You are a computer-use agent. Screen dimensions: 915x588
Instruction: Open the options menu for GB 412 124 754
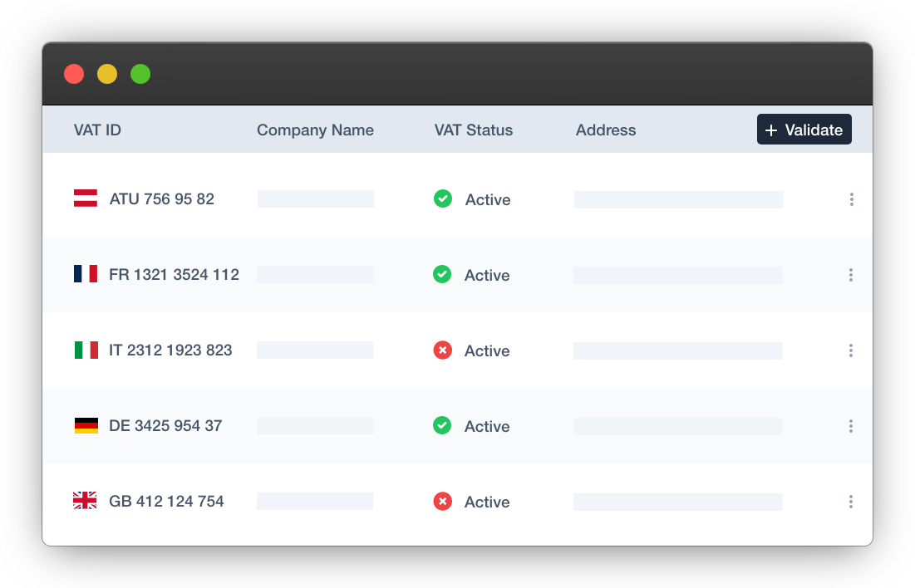pos(851,501)
